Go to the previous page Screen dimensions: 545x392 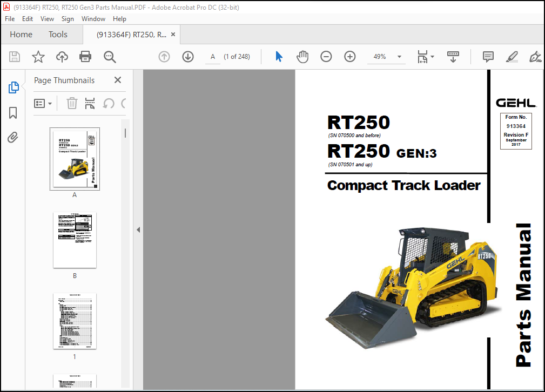tap(164, 57)
